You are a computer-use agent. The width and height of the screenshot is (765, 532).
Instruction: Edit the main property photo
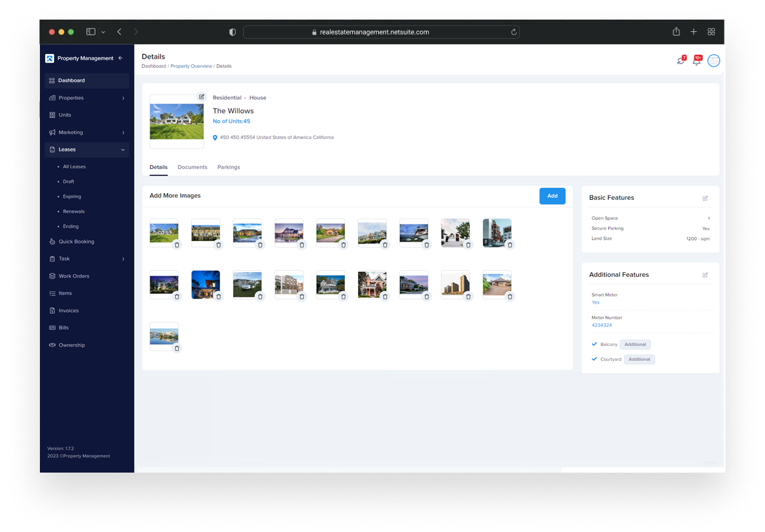point(201,97)
